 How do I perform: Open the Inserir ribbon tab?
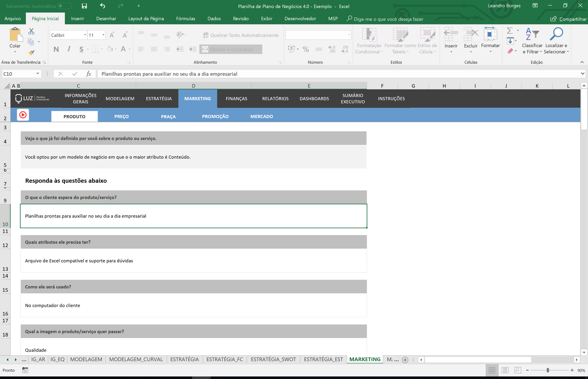[78, 19]
